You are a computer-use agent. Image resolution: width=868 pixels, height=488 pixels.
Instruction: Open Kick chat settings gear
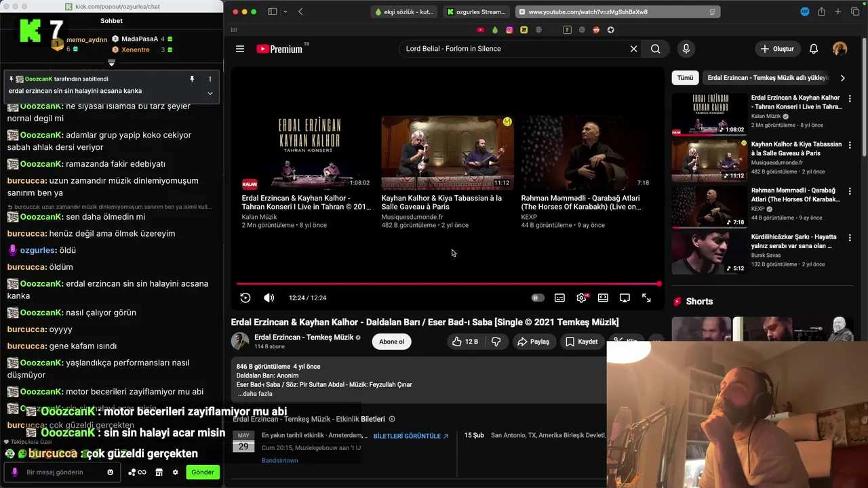(x=175, y=472)
